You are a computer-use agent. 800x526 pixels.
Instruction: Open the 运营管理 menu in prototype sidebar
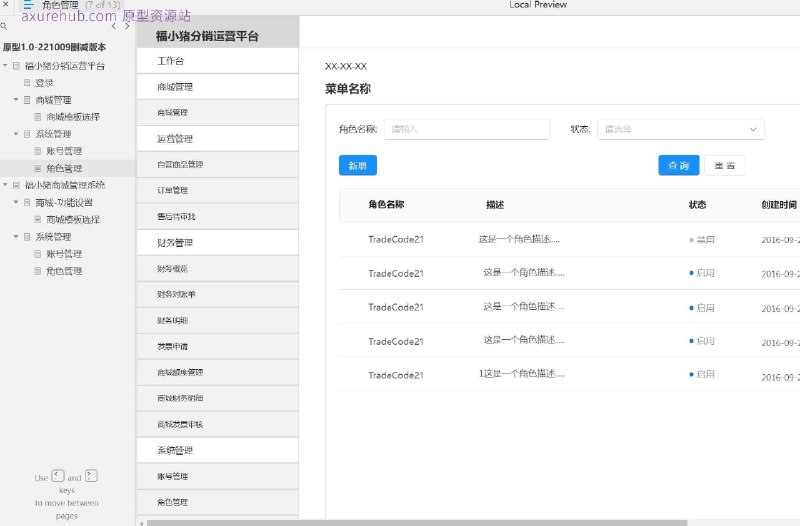point(218,139)
